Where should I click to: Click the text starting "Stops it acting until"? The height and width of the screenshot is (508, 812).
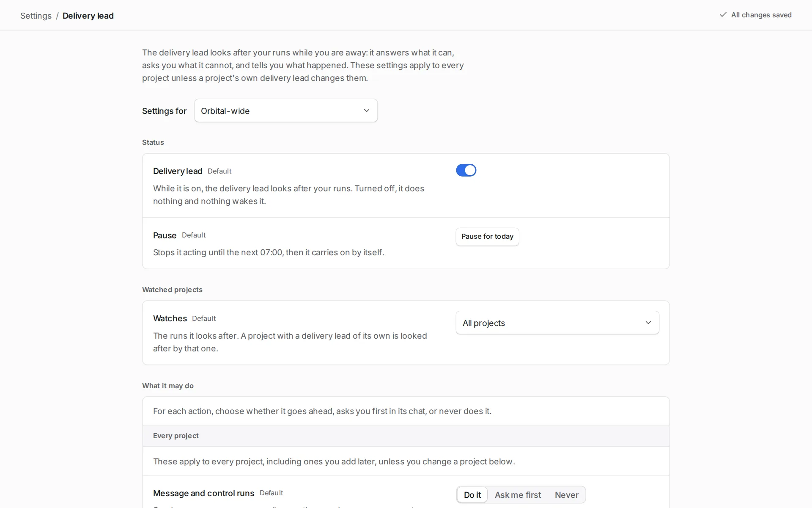pos(269,252)
